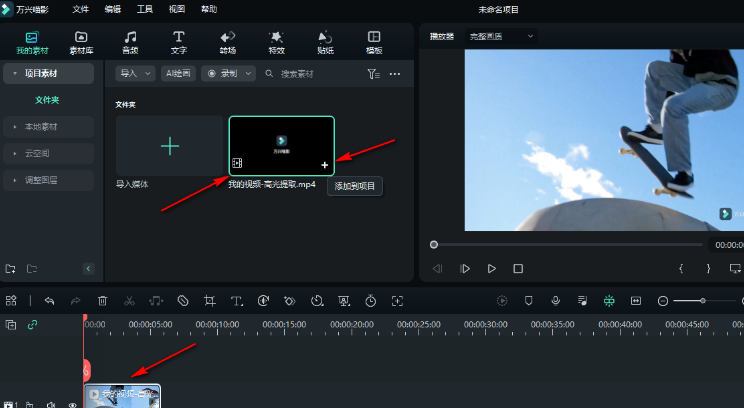This screenshot has height=408, width=744.
Task: Open the 完整画质 quality dropdown
Action: [x=501, y=37]
